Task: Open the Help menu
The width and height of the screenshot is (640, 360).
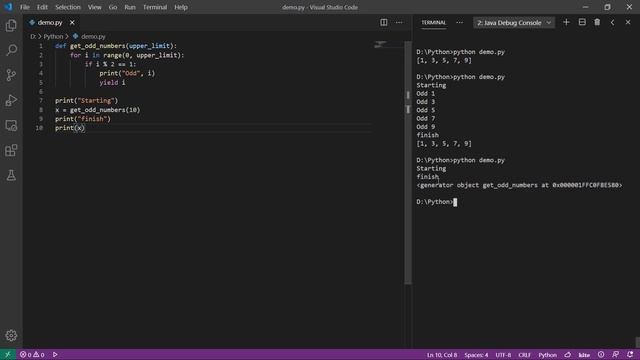Action: pyautogui.click(x=181, y=7)
